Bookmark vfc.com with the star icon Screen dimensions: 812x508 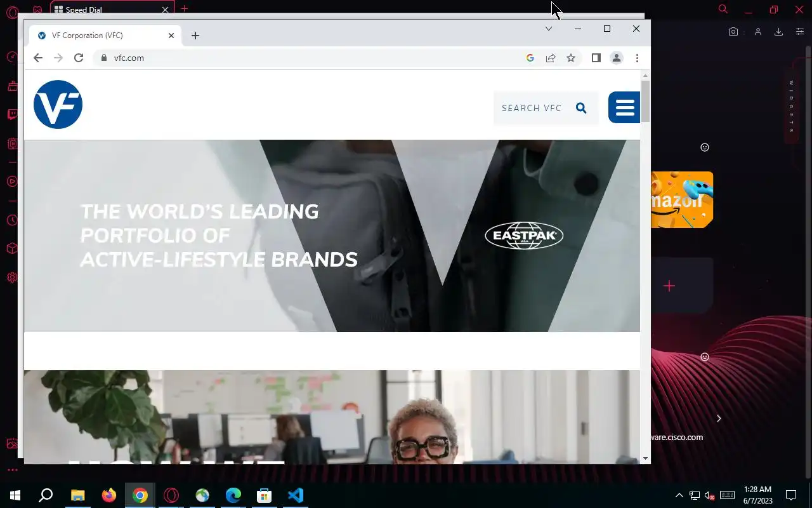click(x=571, y=58)
